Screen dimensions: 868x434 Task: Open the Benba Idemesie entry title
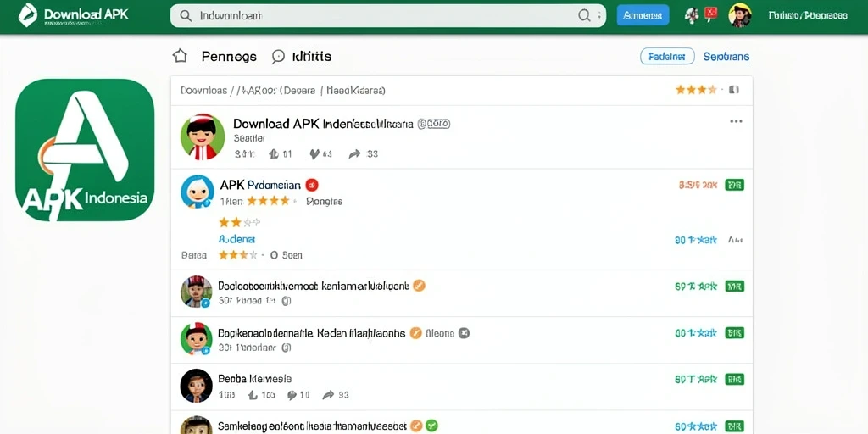pos(254,379)
